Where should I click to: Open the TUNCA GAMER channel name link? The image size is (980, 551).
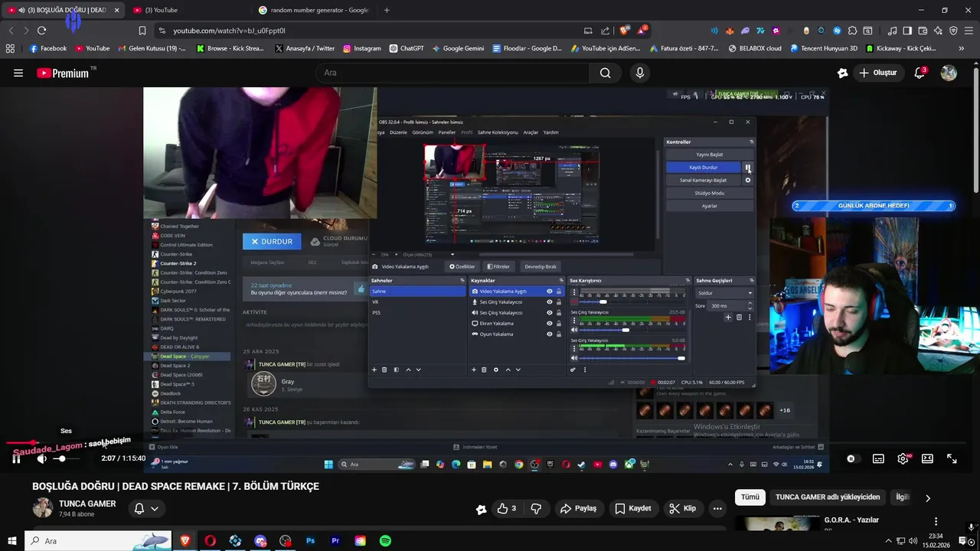click(87, 504)
